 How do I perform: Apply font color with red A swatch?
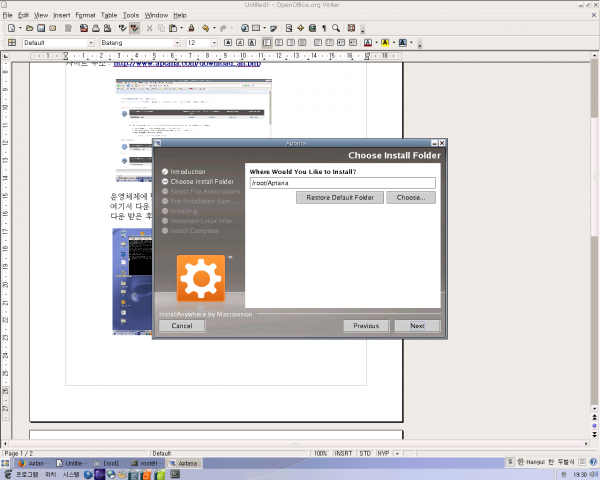click(368, 42)
